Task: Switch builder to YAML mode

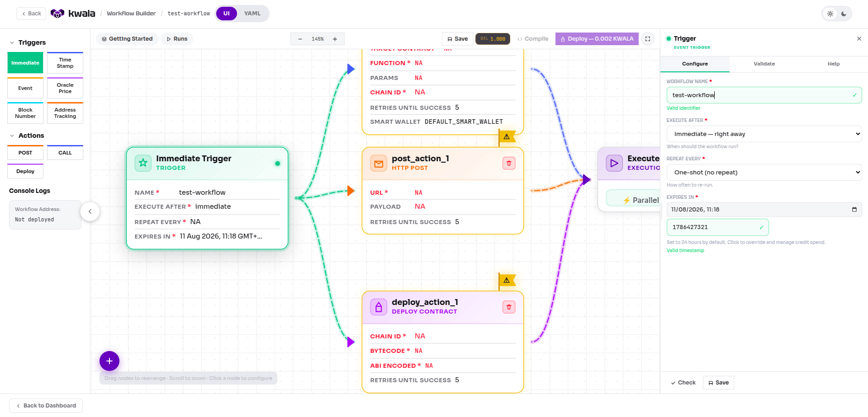Action: coord(252,14)
